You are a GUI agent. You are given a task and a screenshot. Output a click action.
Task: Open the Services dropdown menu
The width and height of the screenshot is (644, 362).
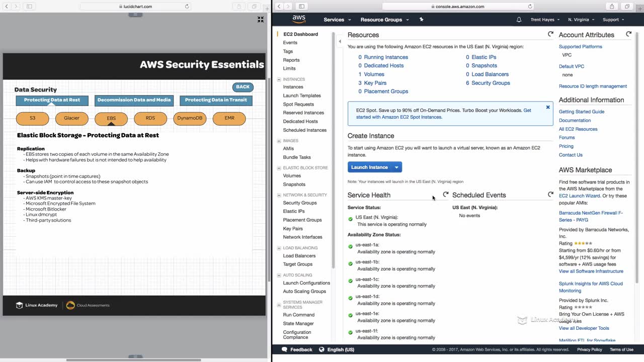pyautogui.click(x=337, y=20)
